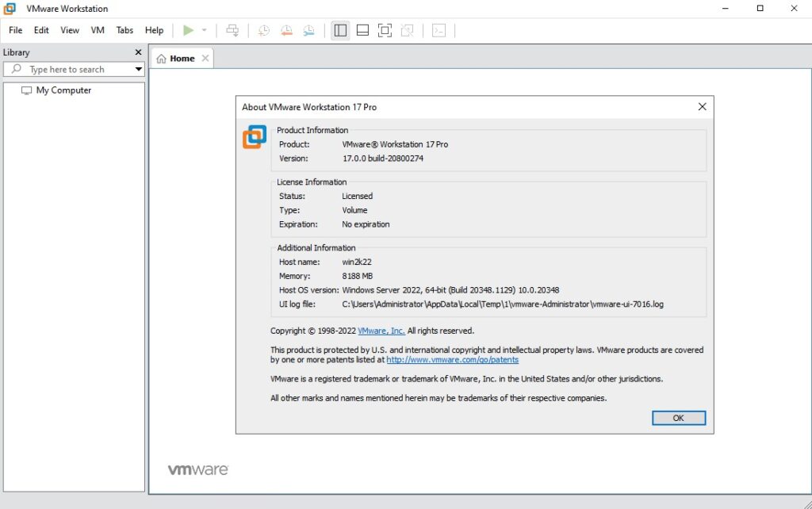Image resolution: width=812 pixels, height=509 pixels.
Task: Switch to the Home tab
Action: (182, 59)
